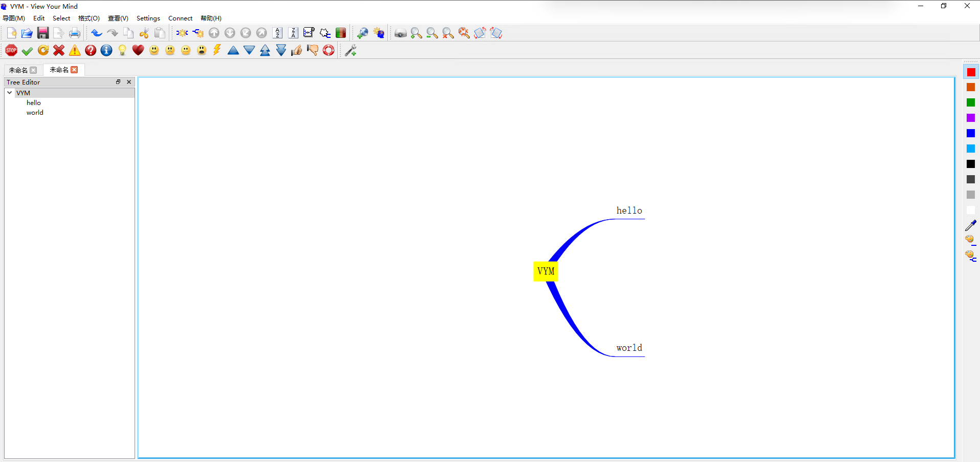Reset zoom with the red-x magnifier

coord(448,33)
